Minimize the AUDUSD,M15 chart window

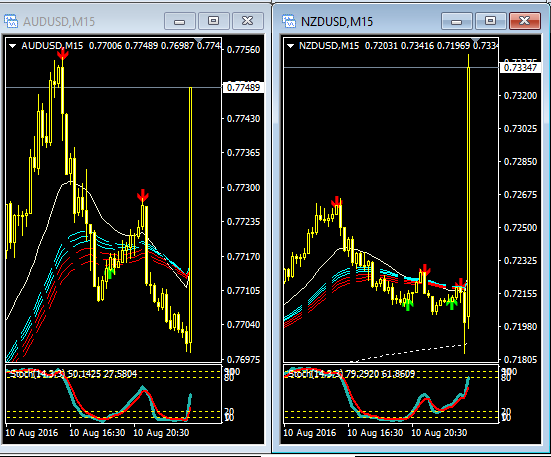180,21
